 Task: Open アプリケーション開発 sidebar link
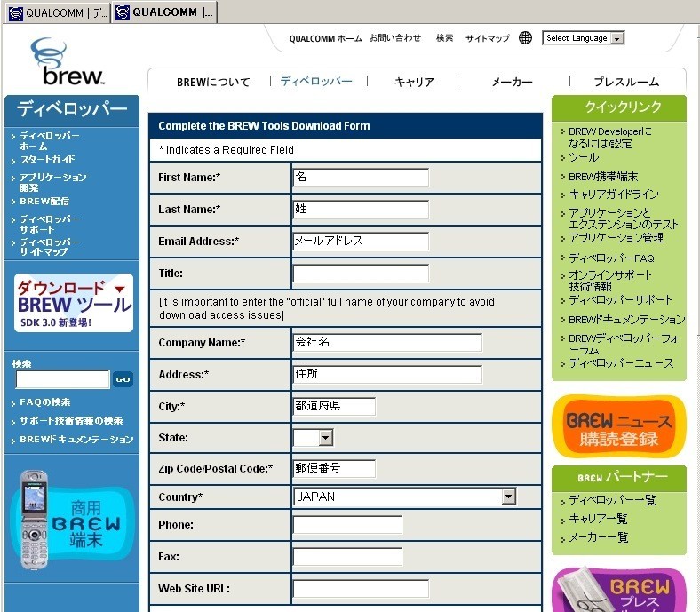pyautogui.click(x=52, y=182)
